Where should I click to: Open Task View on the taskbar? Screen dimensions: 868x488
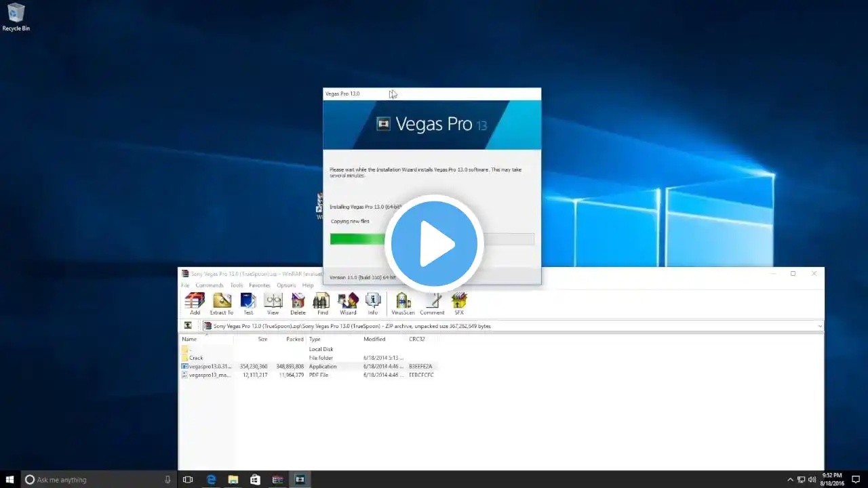point(188,479)
